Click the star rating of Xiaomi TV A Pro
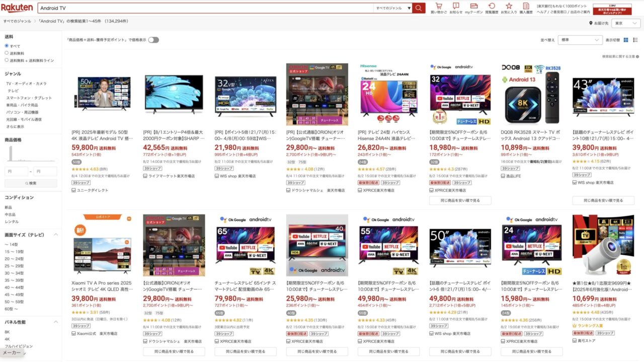 (x=80, y=312)
